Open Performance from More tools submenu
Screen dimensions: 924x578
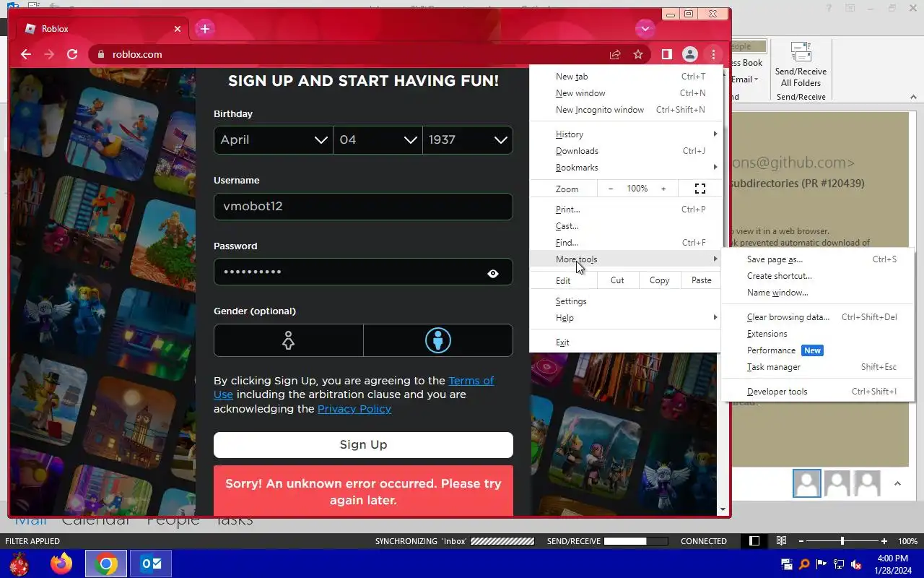[x=818, y=350]
